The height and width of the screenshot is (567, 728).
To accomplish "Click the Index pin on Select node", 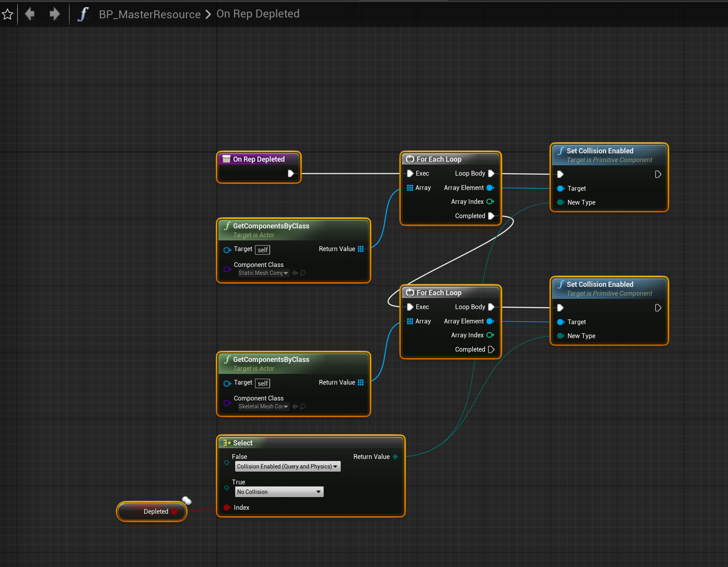I will pyautogui.click(x=227, y=507).
